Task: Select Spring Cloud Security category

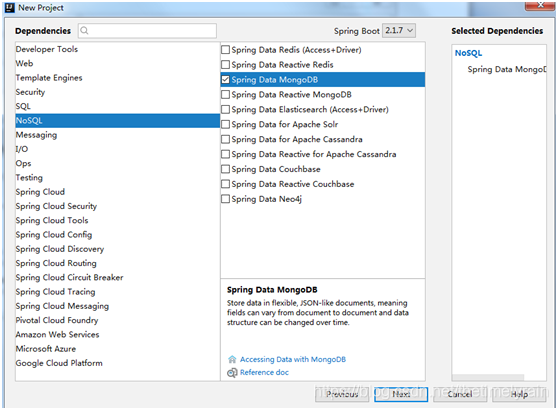Action: coord(117,206)
